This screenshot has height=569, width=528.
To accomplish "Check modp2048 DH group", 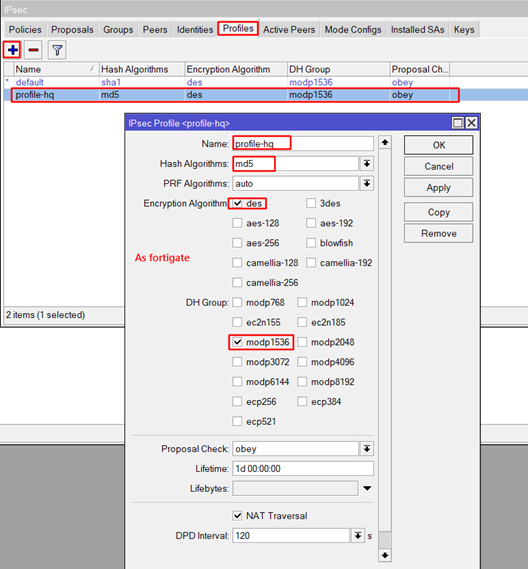I will click(302, 342).
